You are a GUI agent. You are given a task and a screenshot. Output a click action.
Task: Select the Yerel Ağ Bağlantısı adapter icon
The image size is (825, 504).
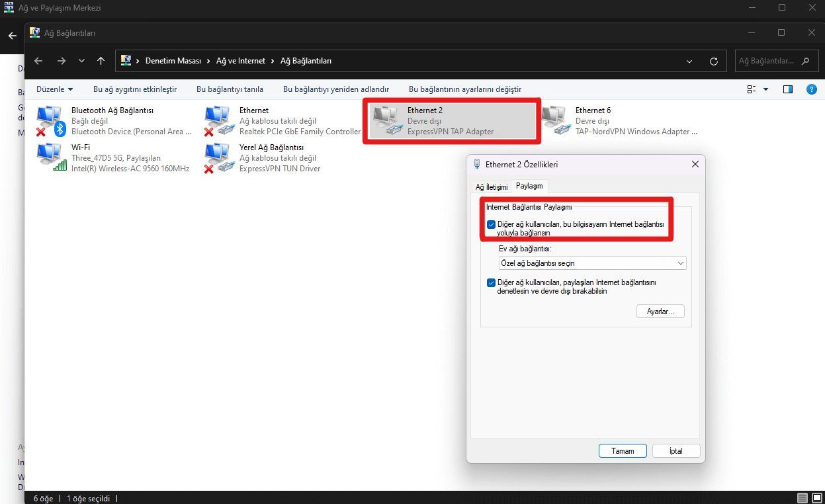[x=220, y=158]
